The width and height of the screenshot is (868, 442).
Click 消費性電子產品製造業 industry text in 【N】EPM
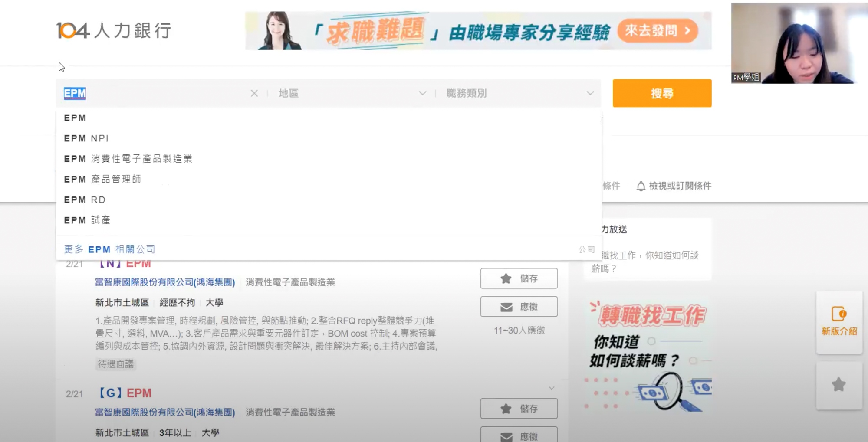click(x=290, y=282)
